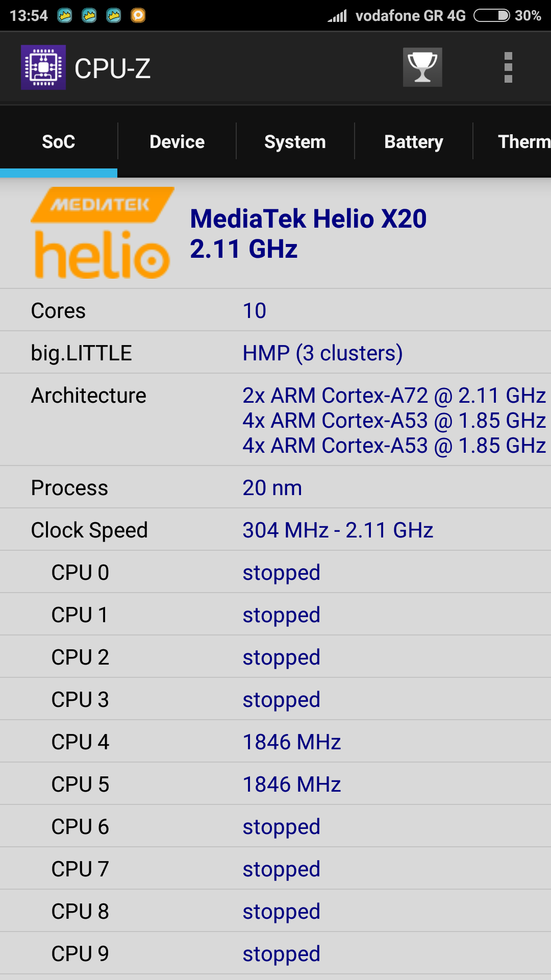Tap the battery indicator in status bar
This screenshot has width=551, height=980.
coord(491,16)
